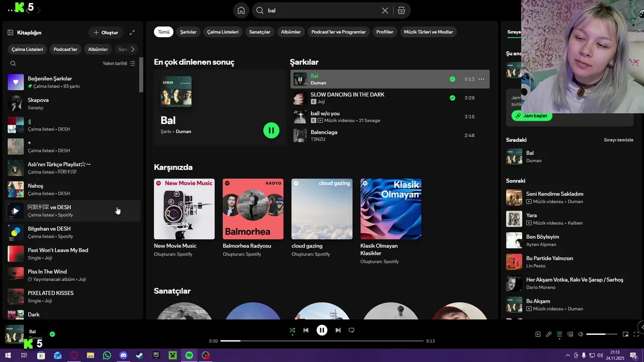This screenshot has height=362, width=644.
Task: Collapse the Kitaplığın library icon
Action: [11, 33]
